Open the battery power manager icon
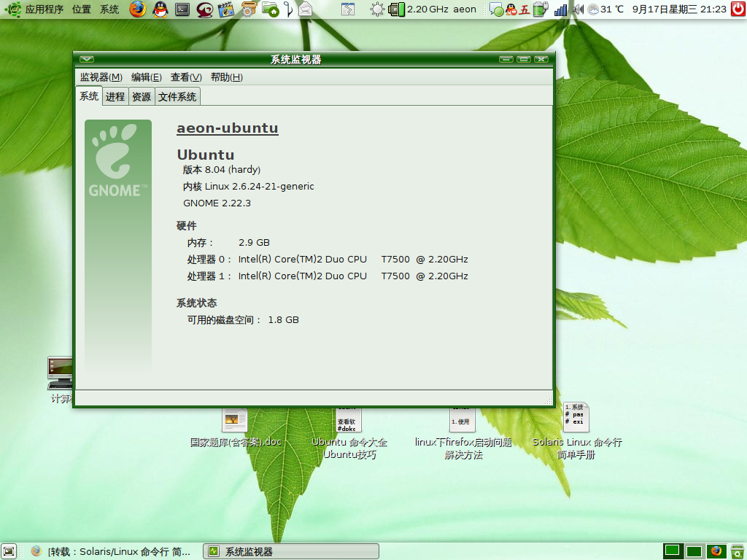Screen dimensions: 747x560 point(541,9)
